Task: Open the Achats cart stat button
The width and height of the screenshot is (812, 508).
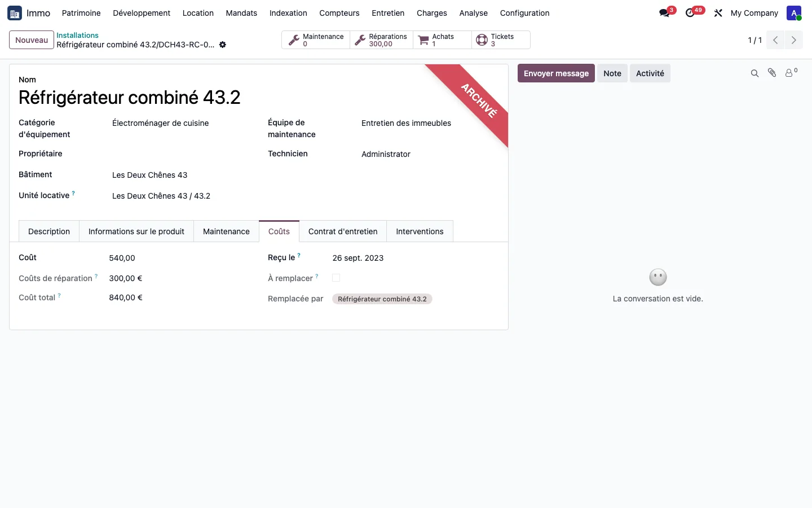Action: [x=442, y=40]
